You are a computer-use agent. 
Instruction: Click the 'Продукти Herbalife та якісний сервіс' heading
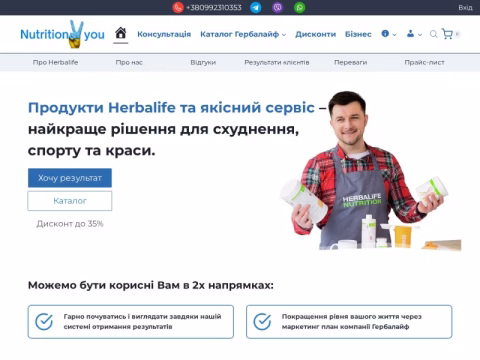171,108
